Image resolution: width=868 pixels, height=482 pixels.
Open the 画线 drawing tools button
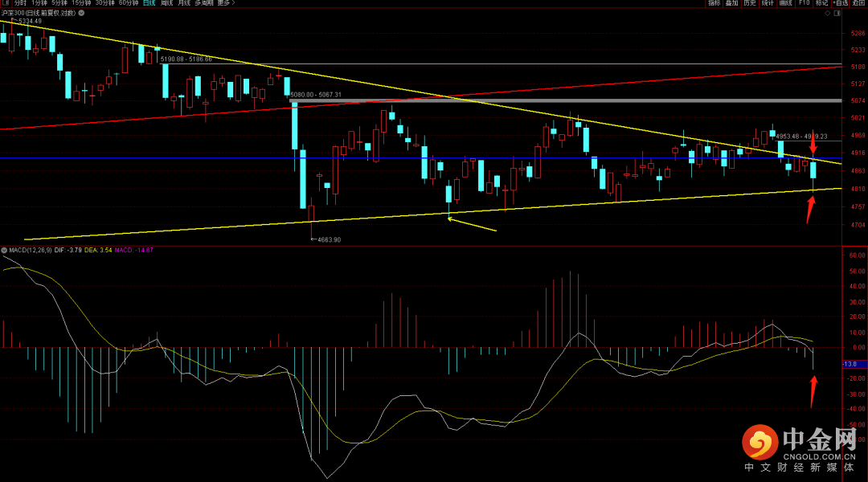tap(785, 2)
